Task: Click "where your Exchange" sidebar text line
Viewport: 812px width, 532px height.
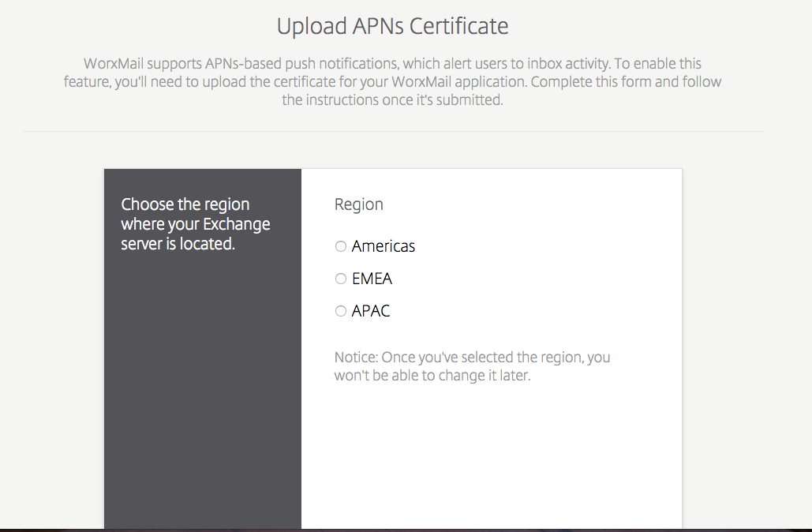Action: (x=195, y=224)
